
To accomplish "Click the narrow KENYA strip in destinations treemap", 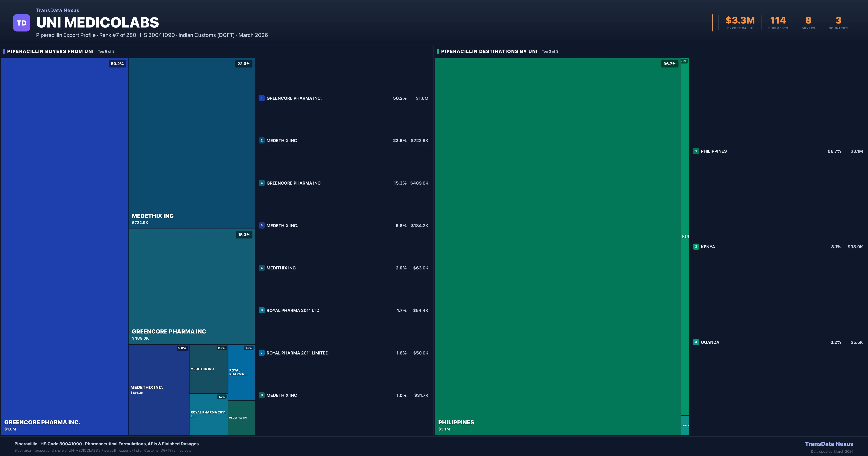I will pyautogui.click(x=685, y=236).
